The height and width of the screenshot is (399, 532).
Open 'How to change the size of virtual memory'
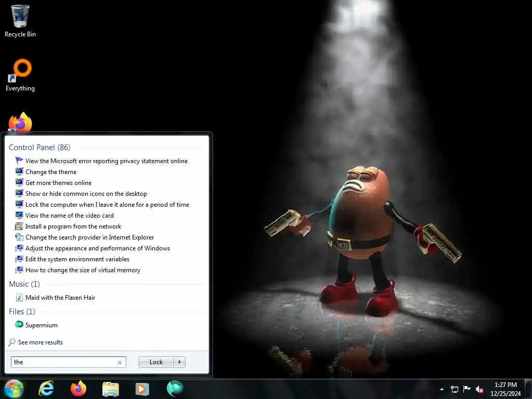83,270
